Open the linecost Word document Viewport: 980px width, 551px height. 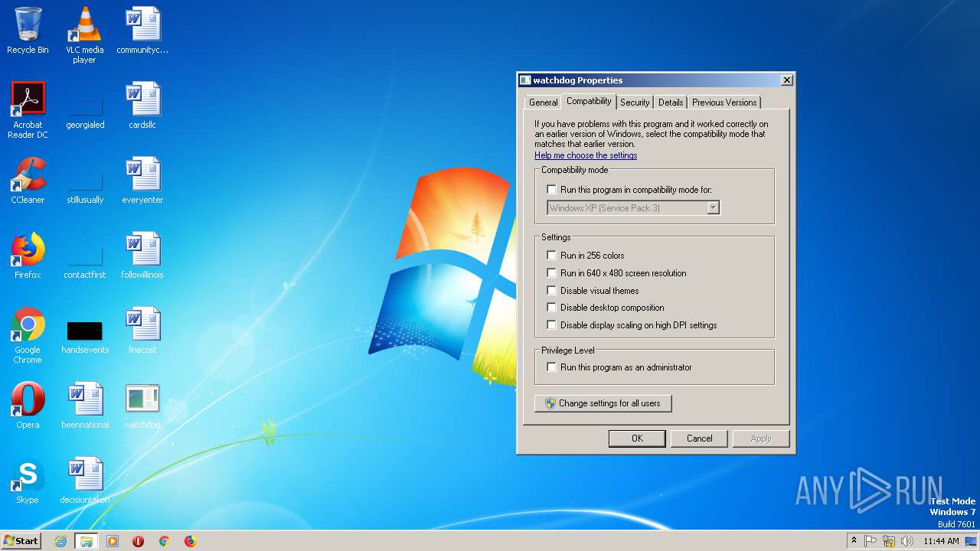[x=142, y=331]
